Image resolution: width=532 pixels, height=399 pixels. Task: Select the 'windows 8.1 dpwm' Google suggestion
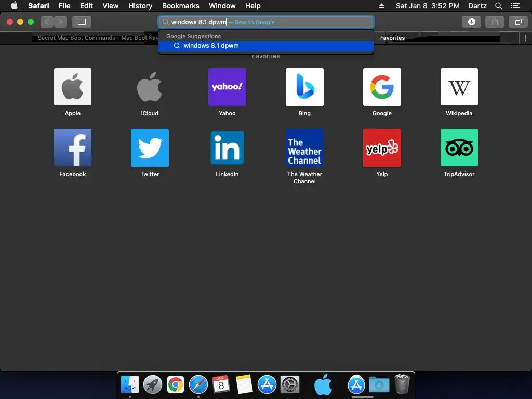coord(266,46)
